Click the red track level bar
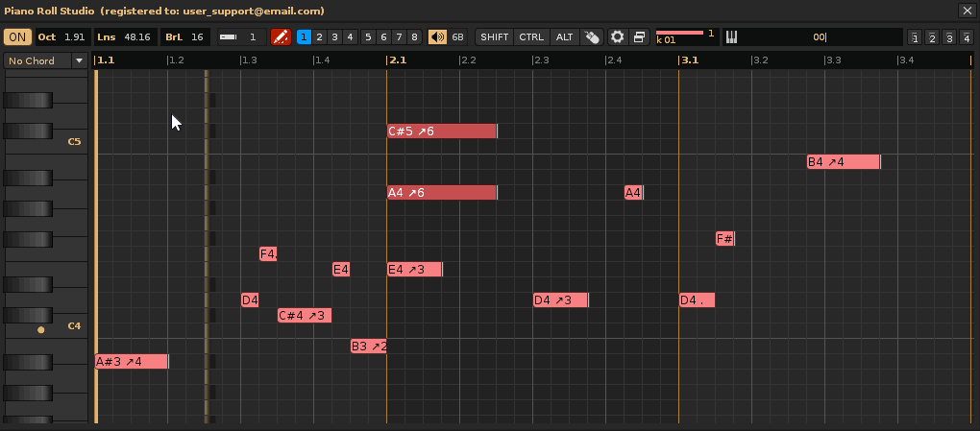The width and height of the screenshot is (980, 431). coord(679,33)
